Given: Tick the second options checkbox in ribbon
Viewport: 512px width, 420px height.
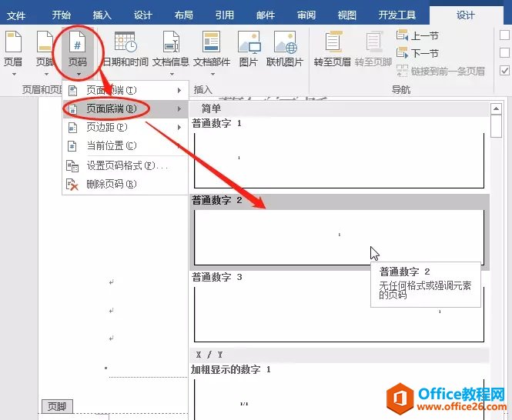Looking at the screenshot, I should click(504, 52).
